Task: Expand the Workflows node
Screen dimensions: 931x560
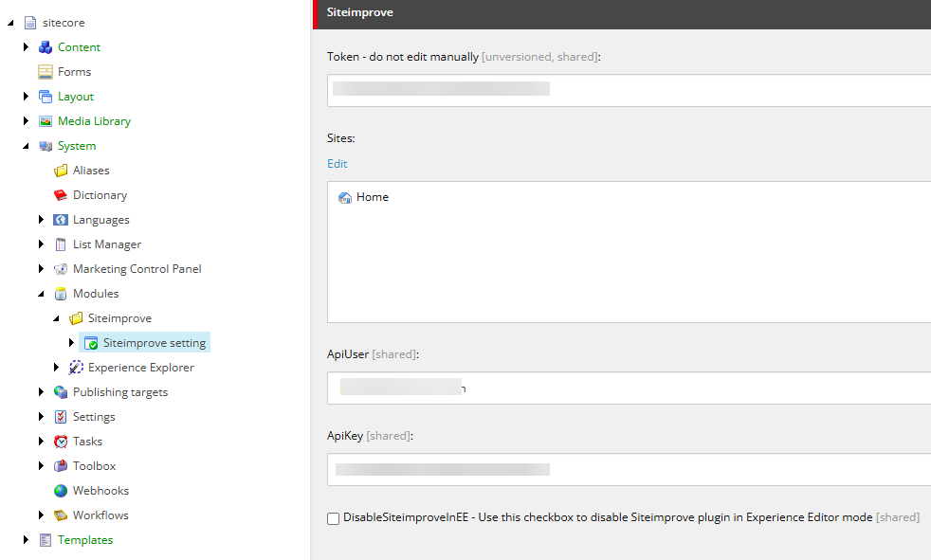Action: [41, 515]
